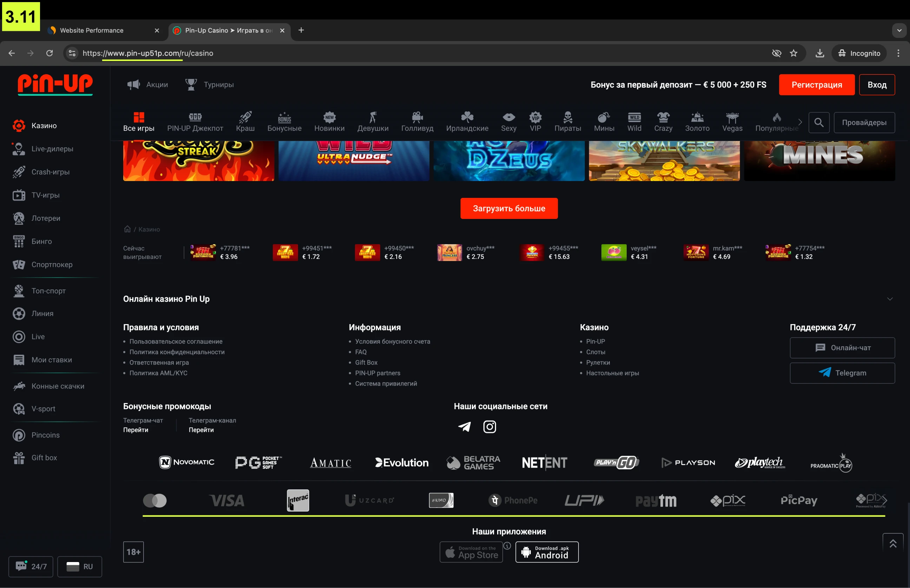Click the home breadcrumb icon
This screenshot has height=588, width=910.
127,229
